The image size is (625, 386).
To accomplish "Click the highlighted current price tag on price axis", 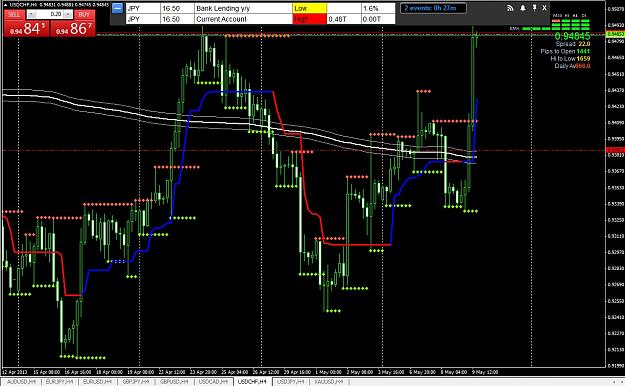I will coord(615,35).
